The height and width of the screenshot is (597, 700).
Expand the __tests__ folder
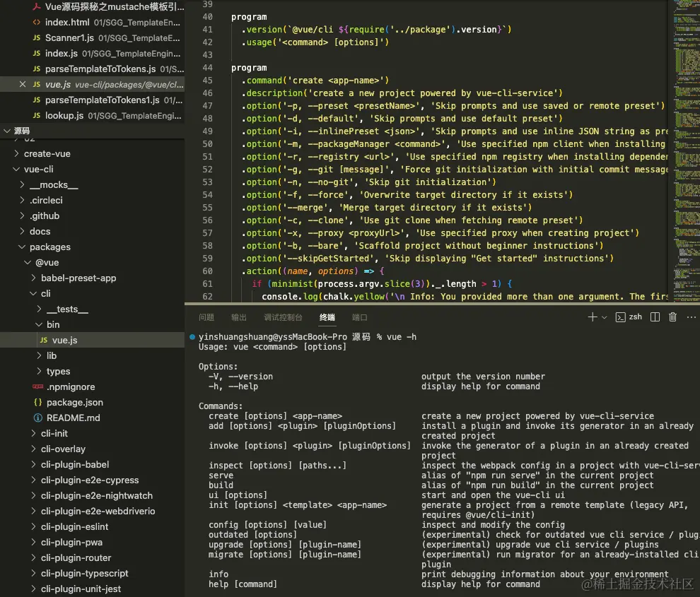pyautogui.click(x=92, y=309)
